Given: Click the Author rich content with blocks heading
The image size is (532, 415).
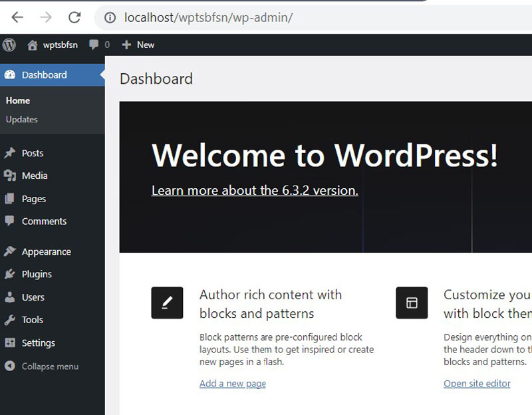Looking at the screenshot, I should (x=271, y=304).
